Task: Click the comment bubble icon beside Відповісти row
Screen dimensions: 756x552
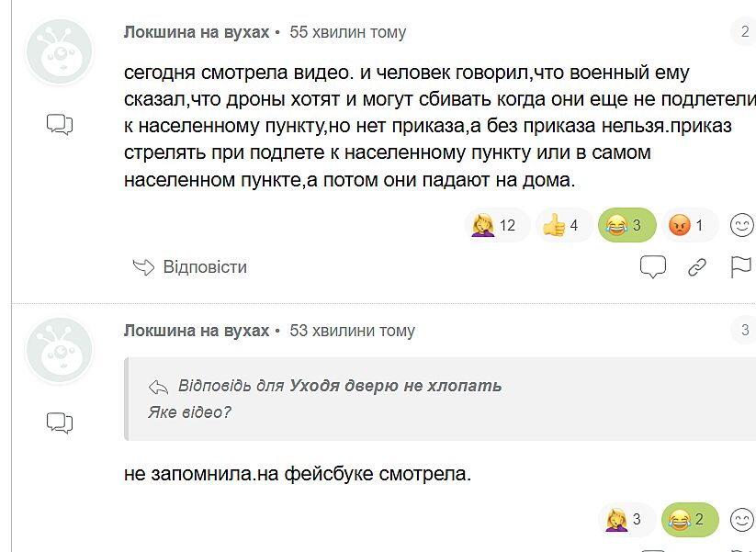Action: point(652,267)
